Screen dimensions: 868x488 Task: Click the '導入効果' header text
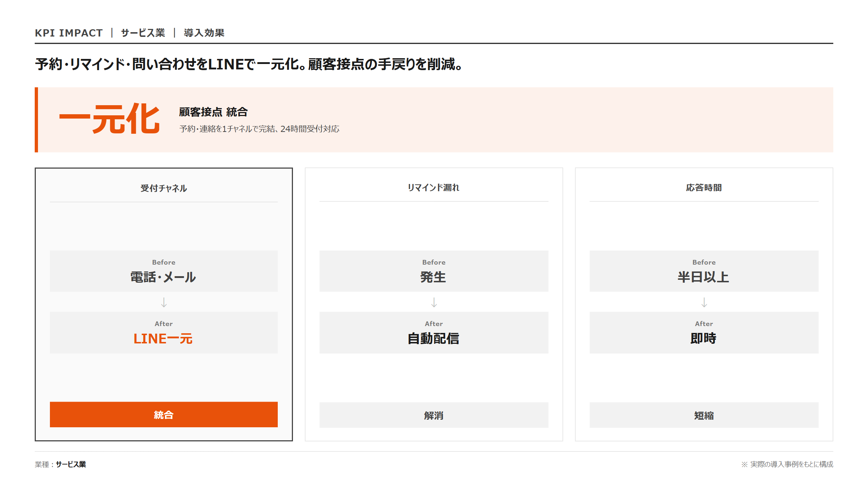pos(204,33)
